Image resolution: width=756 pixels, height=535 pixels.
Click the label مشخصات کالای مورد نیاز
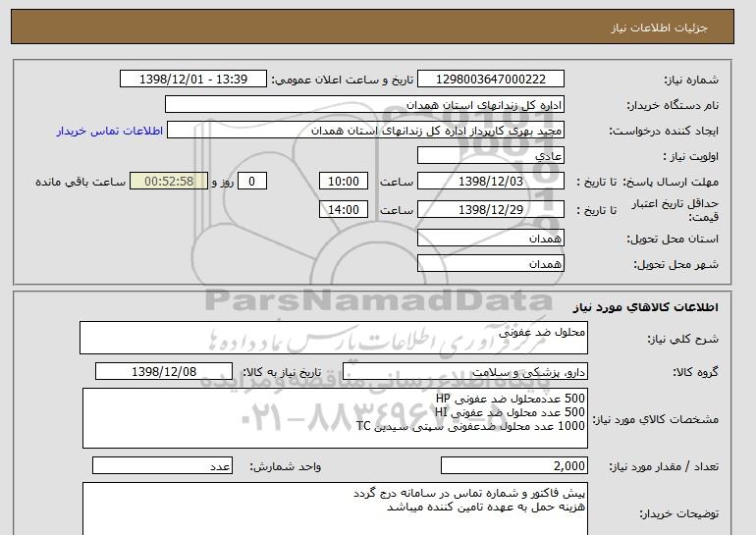(x=656, y=419)
